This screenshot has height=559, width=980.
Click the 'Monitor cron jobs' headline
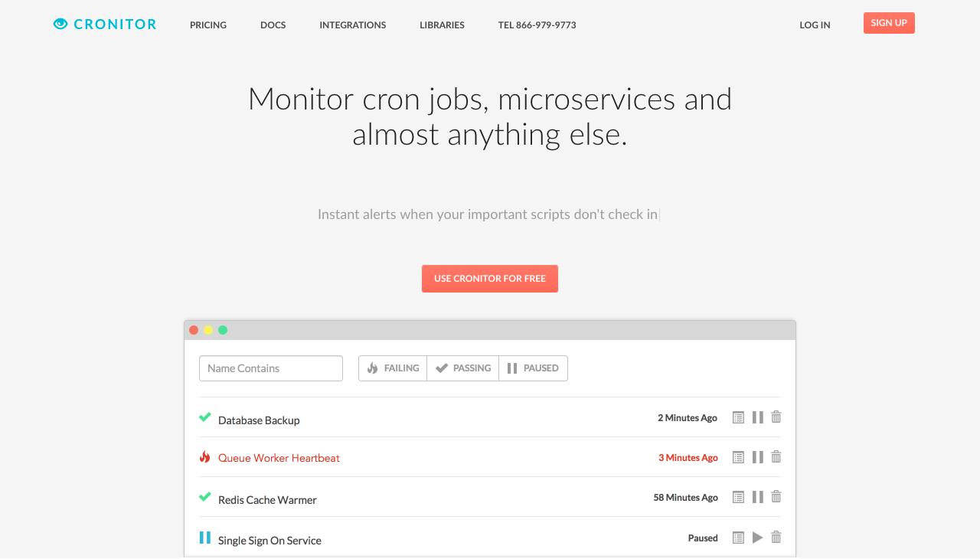(x=490, y=116)
